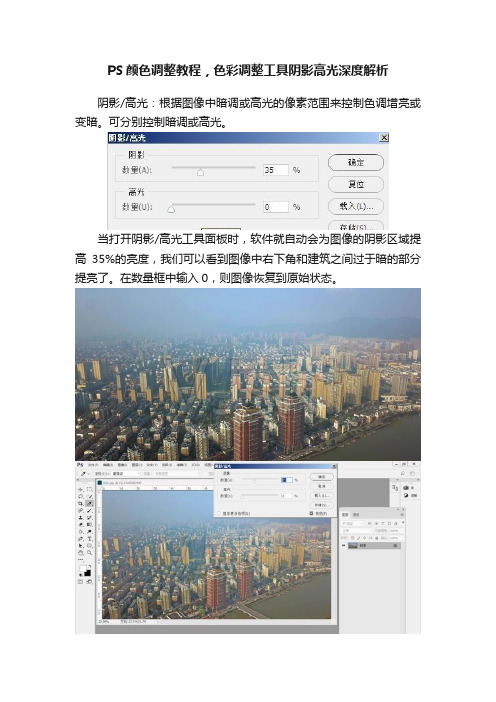Click the highlight 数量(U) slider handle, upper dialog

[x=171, y=209]
